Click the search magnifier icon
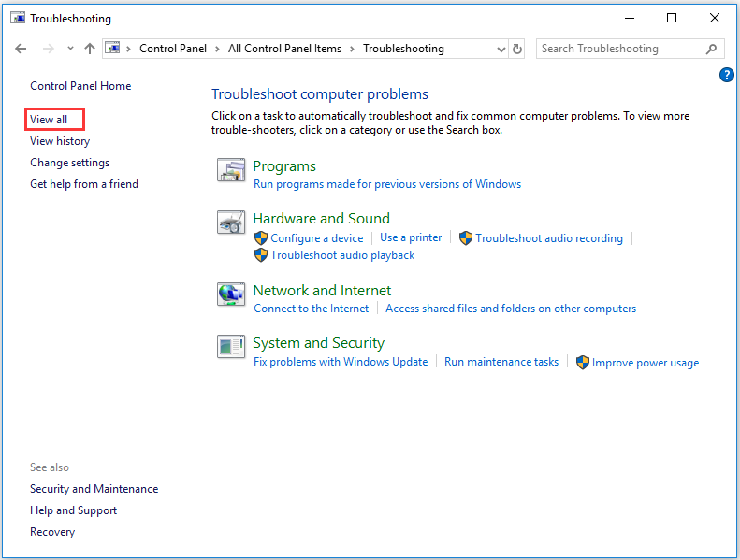 pyautogui.click(x=711, y=49)
